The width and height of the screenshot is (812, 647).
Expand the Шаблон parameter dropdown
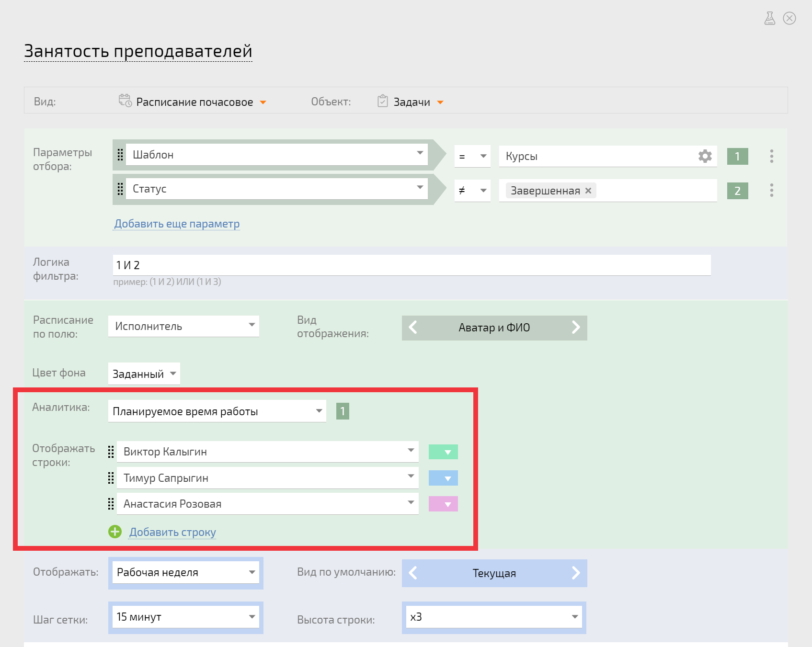[277, 155]
